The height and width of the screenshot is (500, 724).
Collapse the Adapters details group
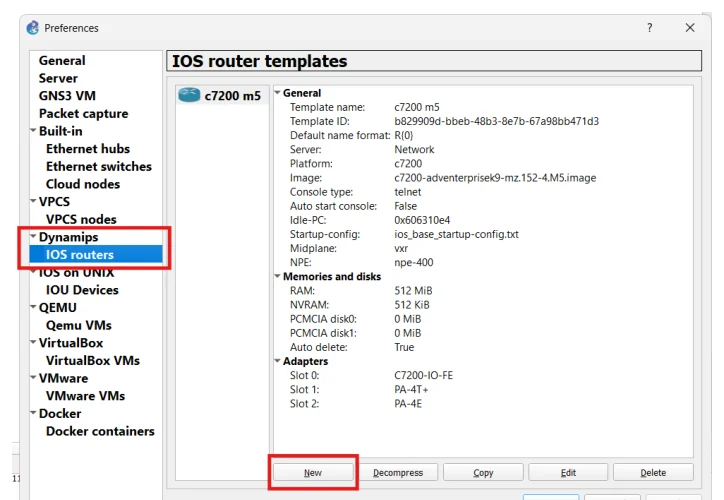(x=278, y=361)
